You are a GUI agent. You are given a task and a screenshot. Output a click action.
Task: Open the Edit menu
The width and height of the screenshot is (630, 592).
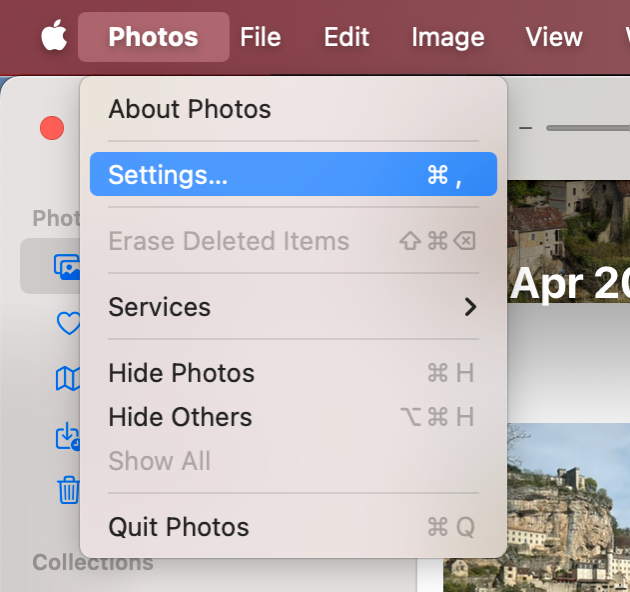point(346,37)
